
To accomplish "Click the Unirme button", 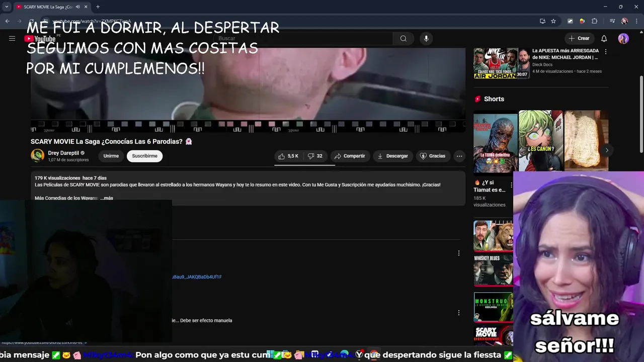I will tap(111, 156).
